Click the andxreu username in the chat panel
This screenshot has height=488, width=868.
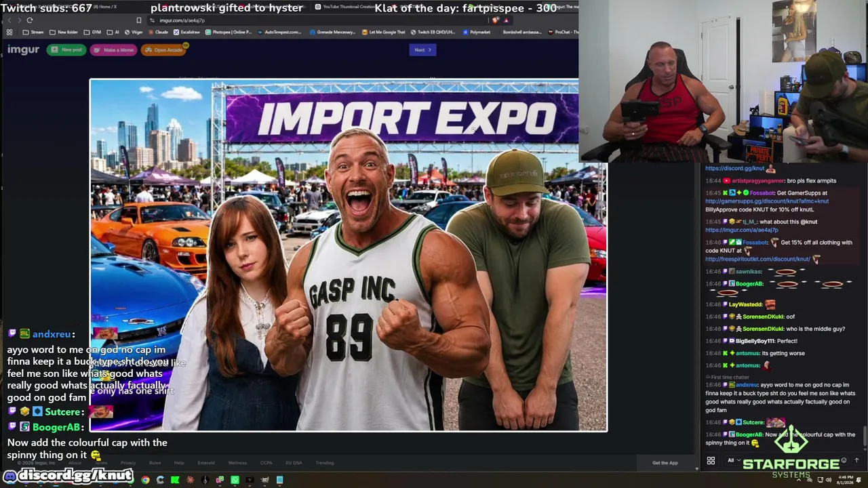click(x=747, y=385)
